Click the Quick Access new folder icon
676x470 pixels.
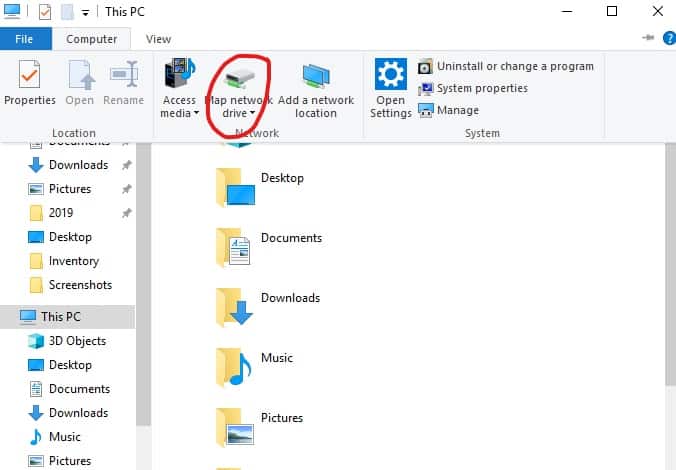67,12
